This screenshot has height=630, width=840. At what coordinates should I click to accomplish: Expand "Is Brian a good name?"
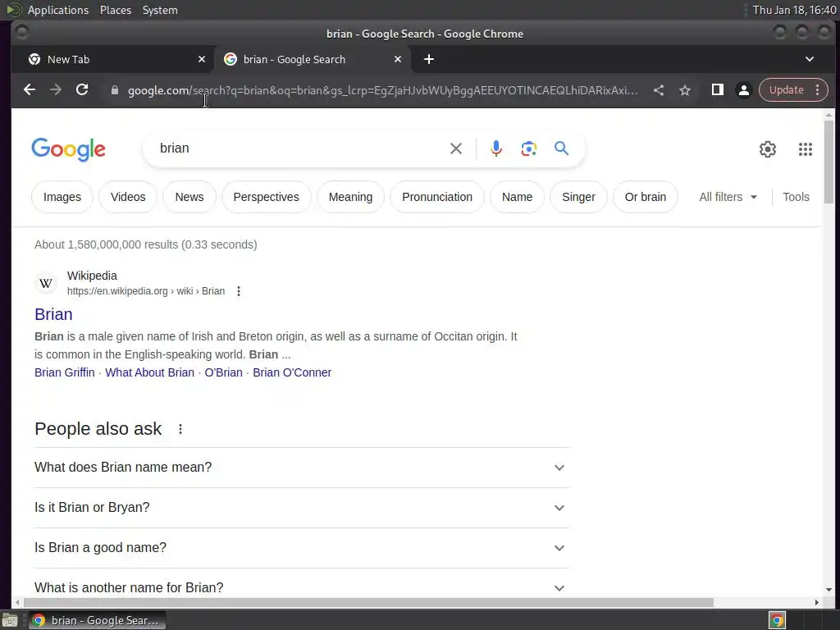pos(302,547)
